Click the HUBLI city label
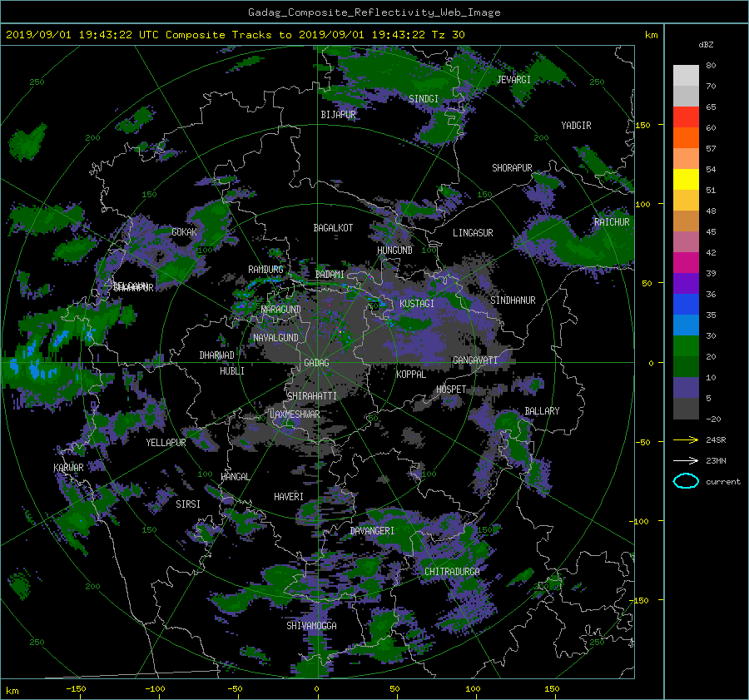Viewport: 749px width, 700px height. tap(232, 371)
